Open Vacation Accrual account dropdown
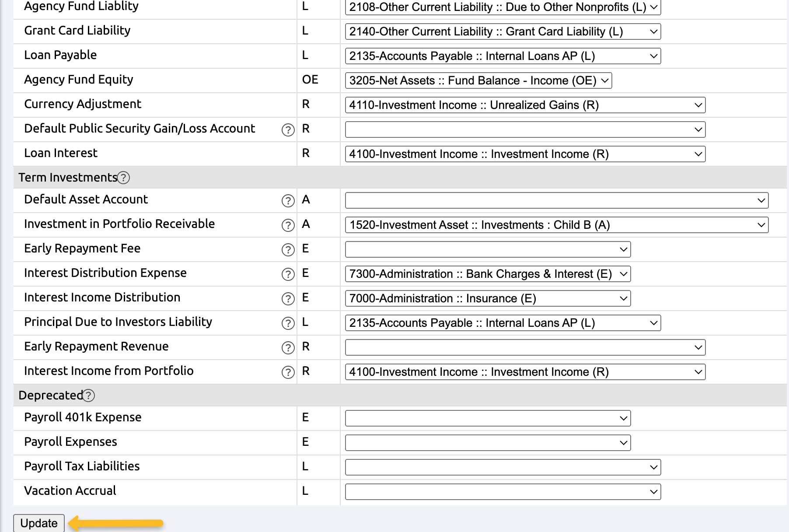This screenshot has height=532, width=789. pos(503,492)
